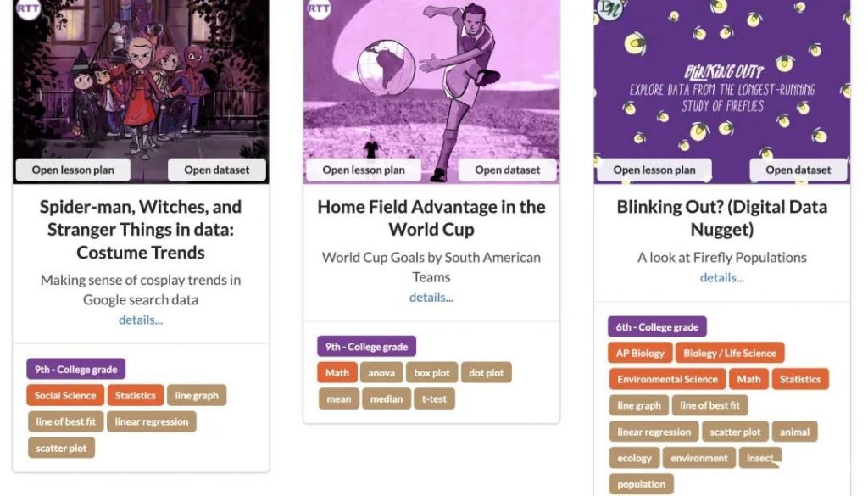Open lesson plan for Costume Trends
The height and width of the screenshot is (496, 868).
tap(73, 170)
